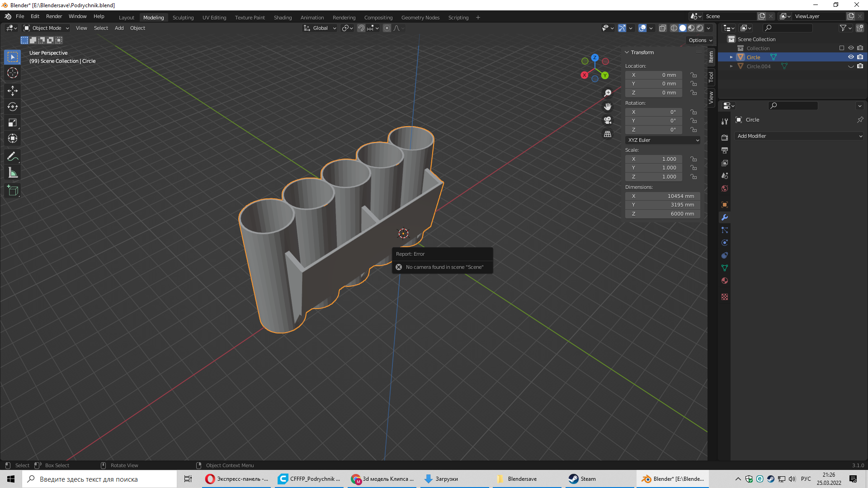Open Output properties tab
Screen dimensions: 868x488
click(x=725, y=150)
